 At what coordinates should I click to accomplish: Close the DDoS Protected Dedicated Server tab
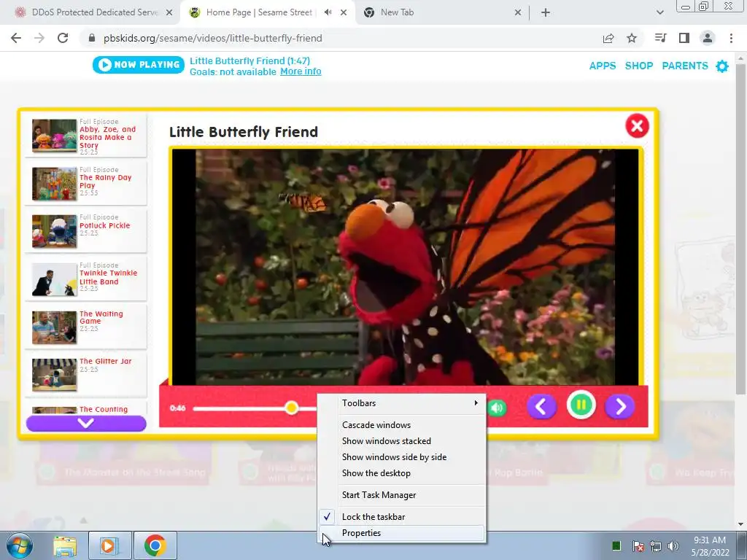(169, 12)
